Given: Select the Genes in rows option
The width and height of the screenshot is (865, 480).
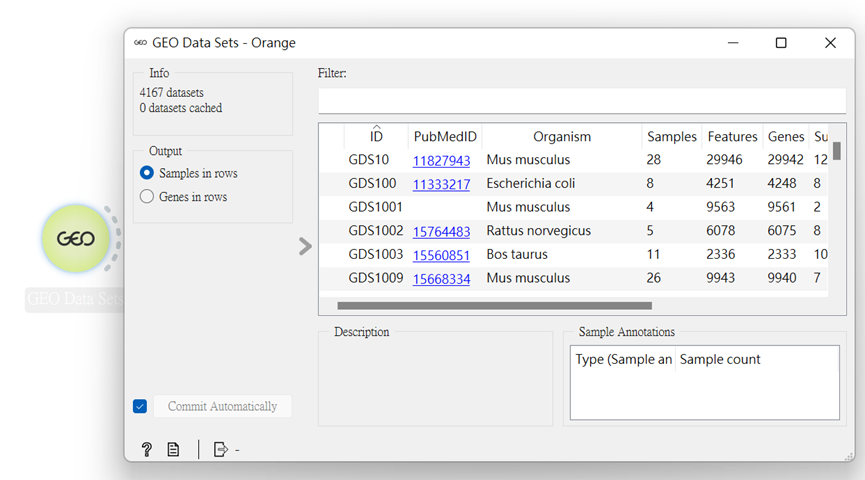Looking at the screenshot, I should click(x=147, y=197).
